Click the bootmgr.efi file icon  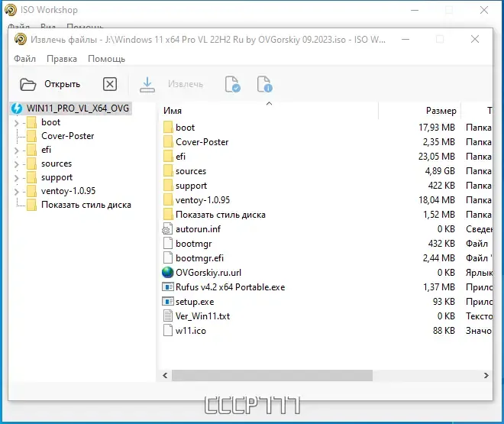click(168, 257)
